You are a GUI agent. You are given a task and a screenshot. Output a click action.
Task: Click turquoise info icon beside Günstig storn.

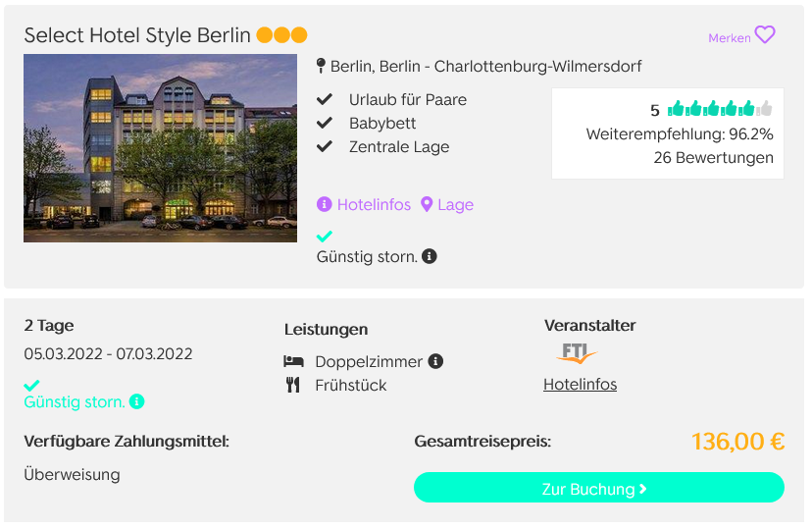pos(136,401)
